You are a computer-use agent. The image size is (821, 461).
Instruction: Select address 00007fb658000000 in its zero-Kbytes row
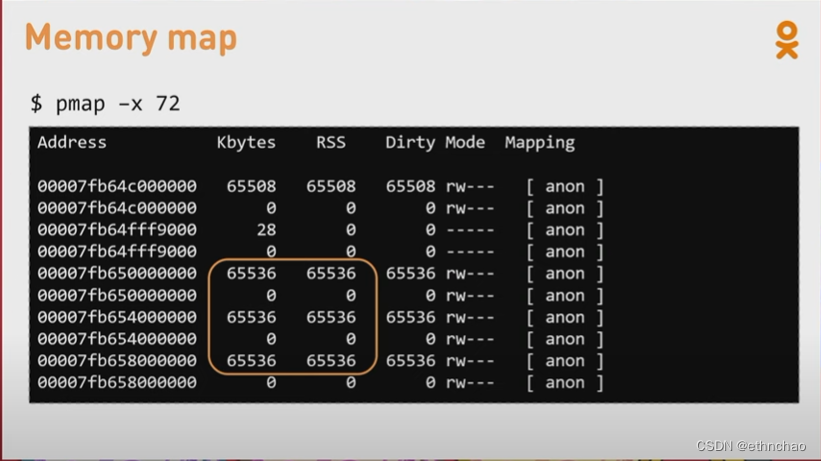117,382
